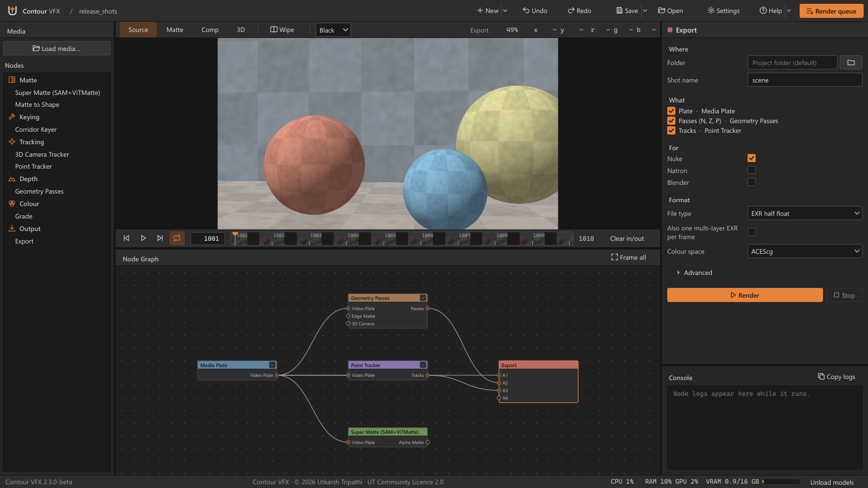Viewport: 868px width, 488px height.
Task: Select the Depth category in Nodes
Action: pyautogui.click(x=57, y=179)
